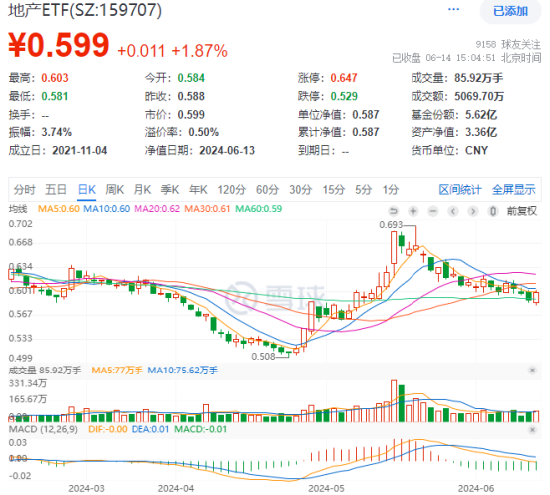Click the 净值日期 2024-06-13 value
The image size is (550, 495).
[x=227, y=150]
